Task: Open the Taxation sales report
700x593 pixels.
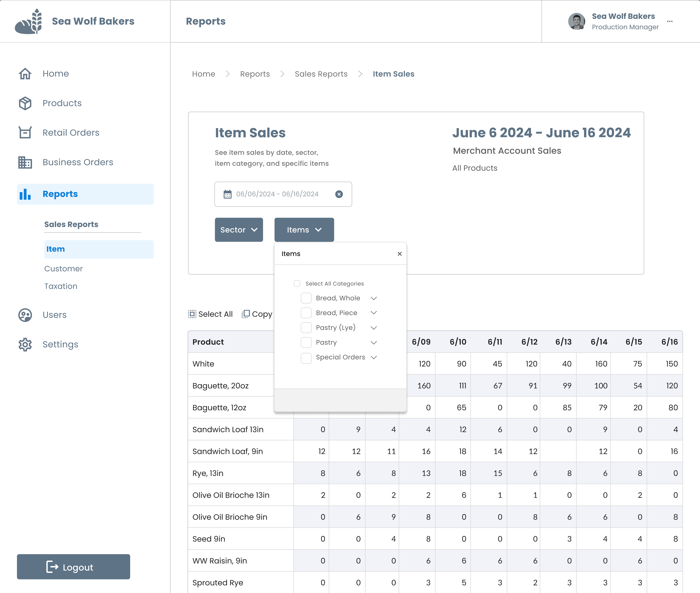Action: [x=61, y=286]
